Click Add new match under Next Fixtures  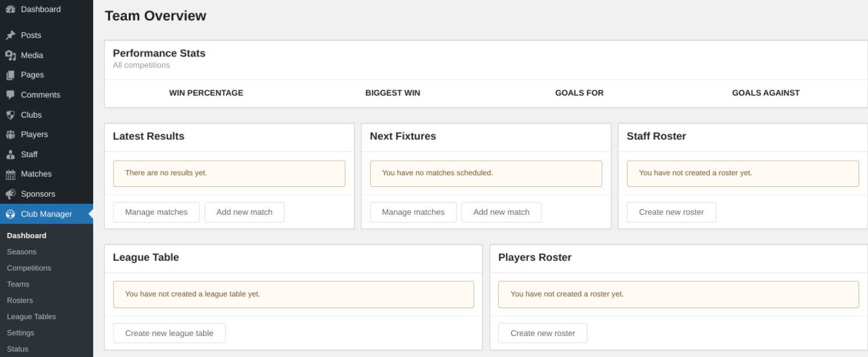pyautogui.click(x=501, y=212)
